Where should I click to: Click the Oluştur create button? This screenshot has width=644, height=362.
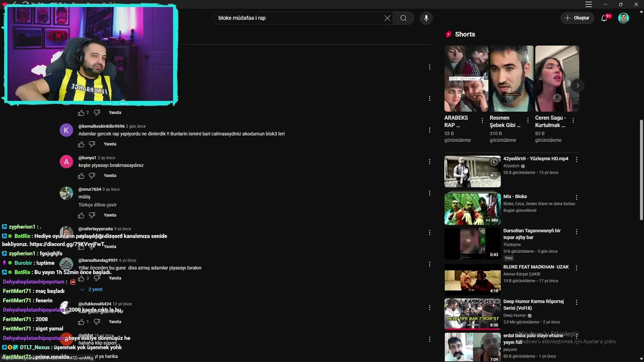point(577,18)
